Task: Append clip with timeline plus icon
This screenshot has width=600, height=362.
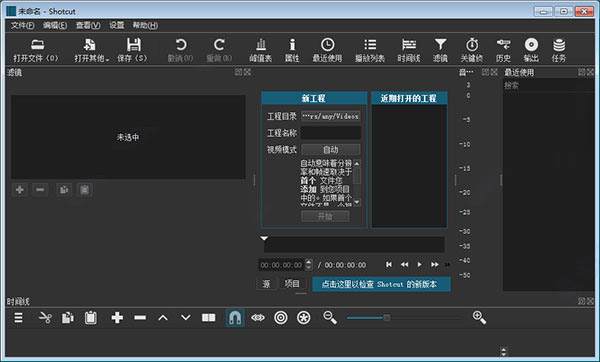Action: click(117, 318)
